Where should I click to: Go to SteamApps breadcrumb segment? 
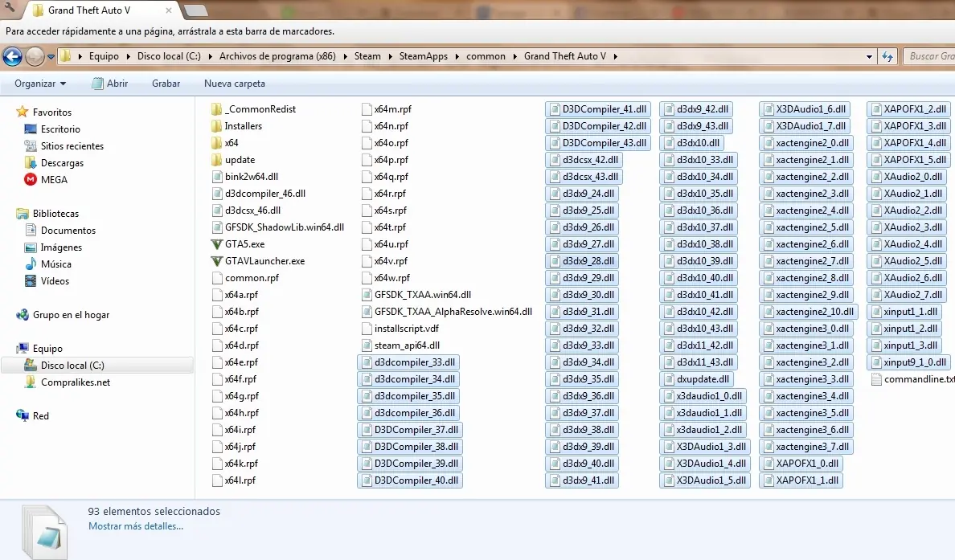click(x=424, y=56)
